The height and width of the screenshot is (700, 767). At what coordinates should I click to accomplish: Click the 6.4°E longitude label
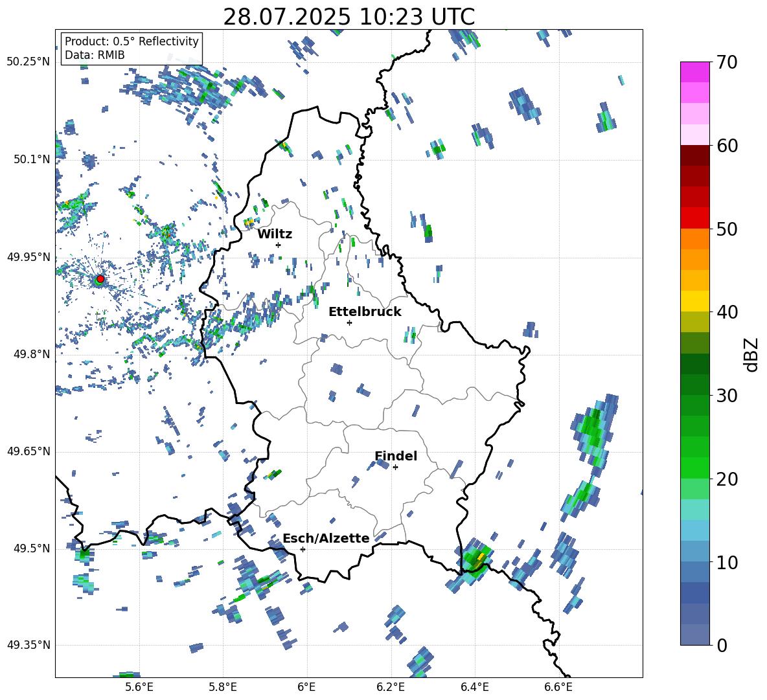(474, 687)
